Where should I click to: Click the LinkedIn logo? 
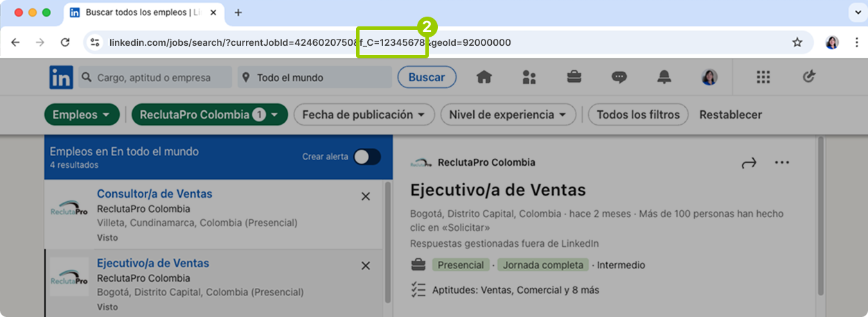pos(61,77)
